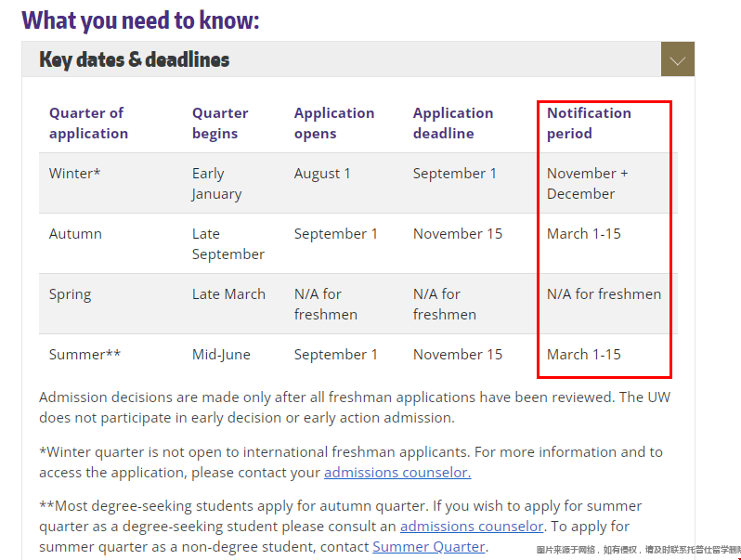Click the Notification period column header

[x=589, y=123]
